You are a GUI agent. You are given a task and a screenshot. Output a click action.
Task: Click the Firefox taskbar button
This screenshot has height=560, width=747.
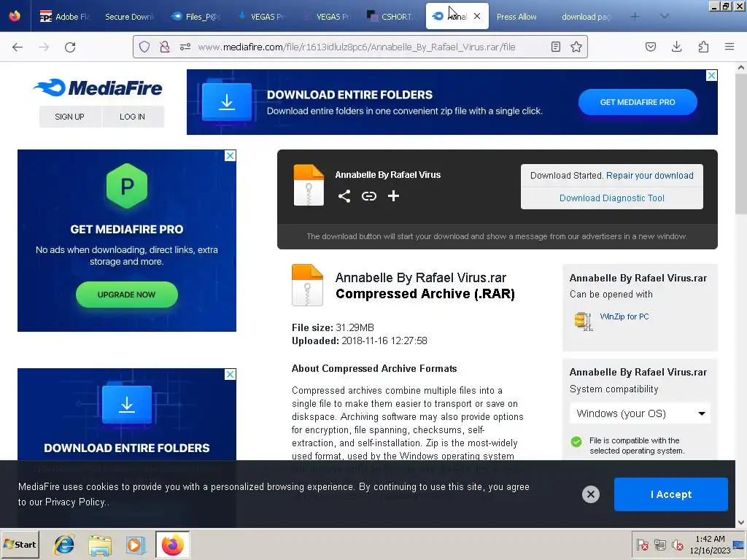pyautogui.click(x=172, y=544)
